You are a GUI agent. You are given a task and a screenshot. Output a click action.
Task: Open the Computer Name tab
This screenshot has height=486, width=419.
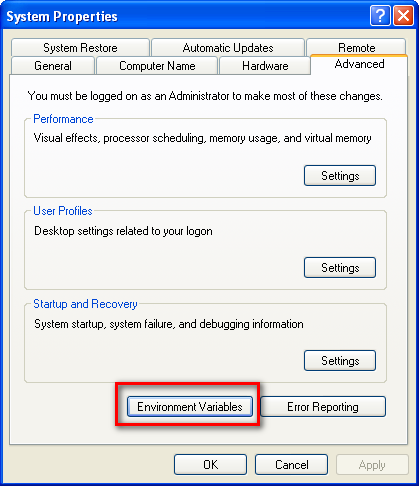(x=157, y=66)
